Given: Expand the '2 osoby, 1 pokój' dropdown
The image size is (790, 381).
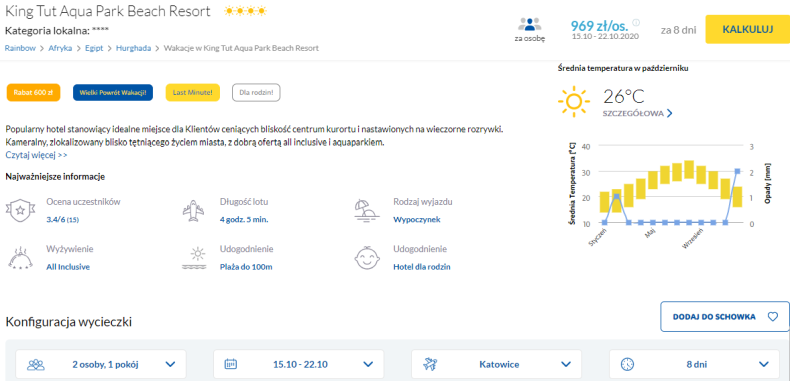Looking at the screenshot, I should pyautogui.click(x=101, y=364).
